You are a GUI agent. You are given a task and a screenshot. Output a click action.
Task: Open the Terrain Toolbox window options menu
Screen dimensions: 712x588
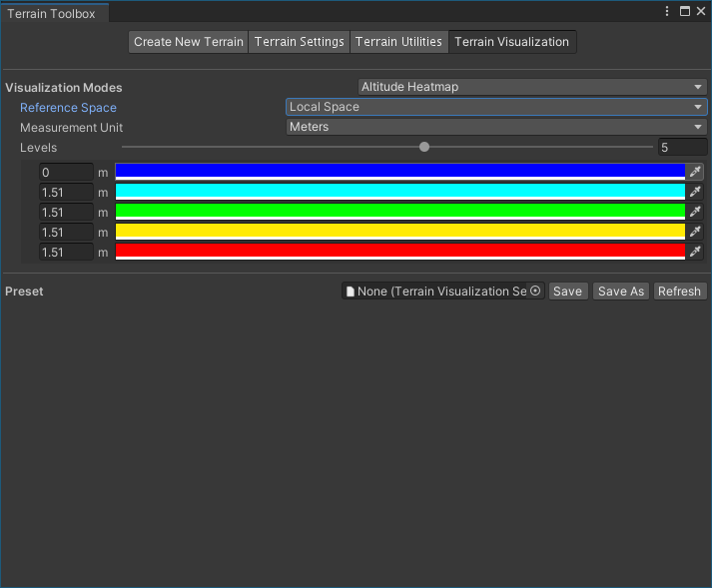[x=667, y=11]
